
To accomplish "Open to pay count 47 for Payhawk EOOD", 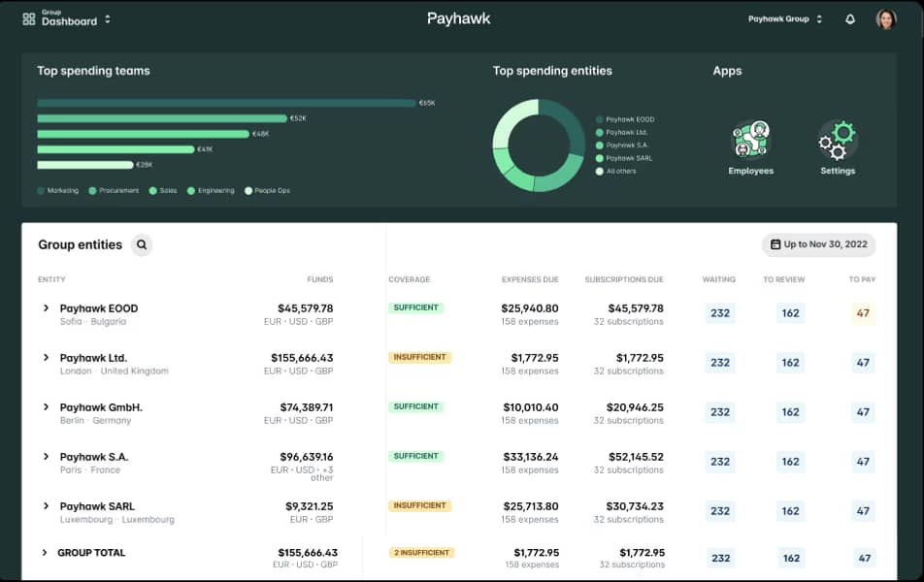I will [x=863, y=313].
